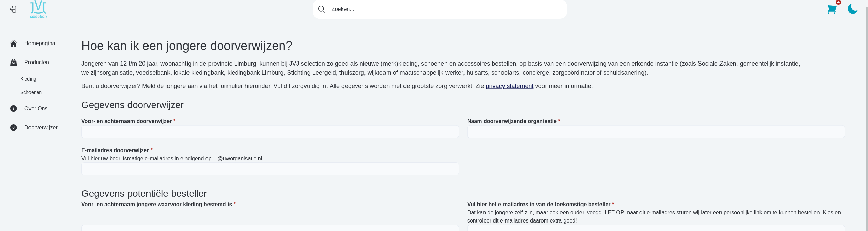Viewport: 868px width, 231px height.
Task: Click the cart badge showing 4
Action: pos(839,2)
